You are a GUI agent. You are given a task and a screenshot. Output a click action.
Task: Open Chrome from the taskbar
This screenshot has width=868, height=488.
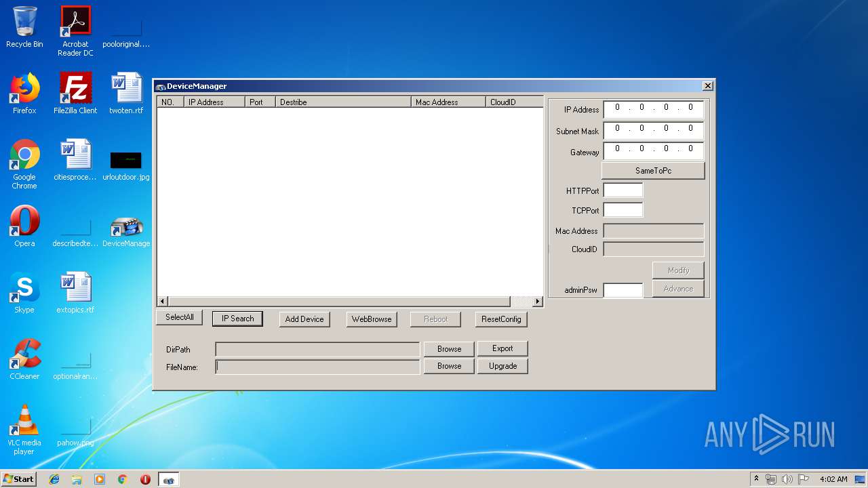(x=123, y=479)
